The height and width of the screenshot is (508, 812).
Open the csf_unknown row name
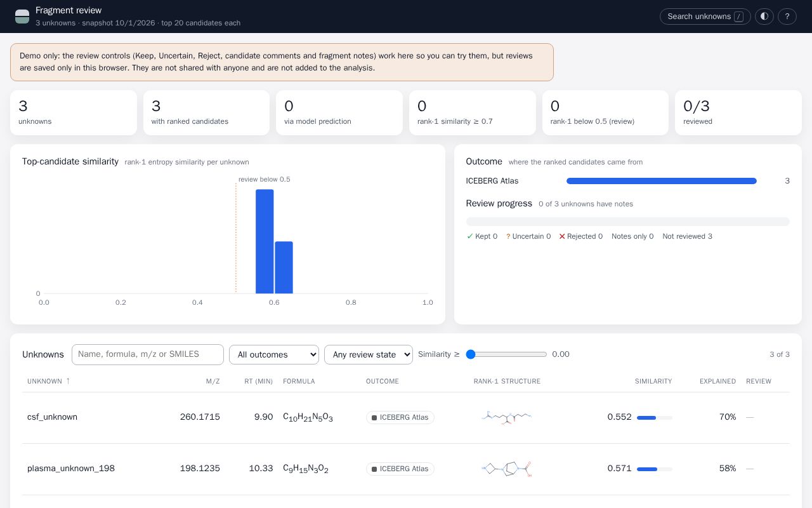pyautogui.click(x=52, y=417)
